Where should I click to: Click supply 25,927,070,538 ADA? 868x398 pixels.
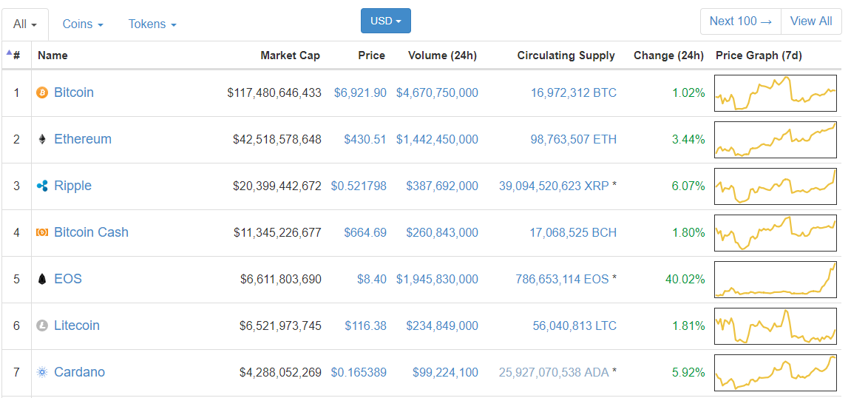pyautogui.click(x=554, y=372)
